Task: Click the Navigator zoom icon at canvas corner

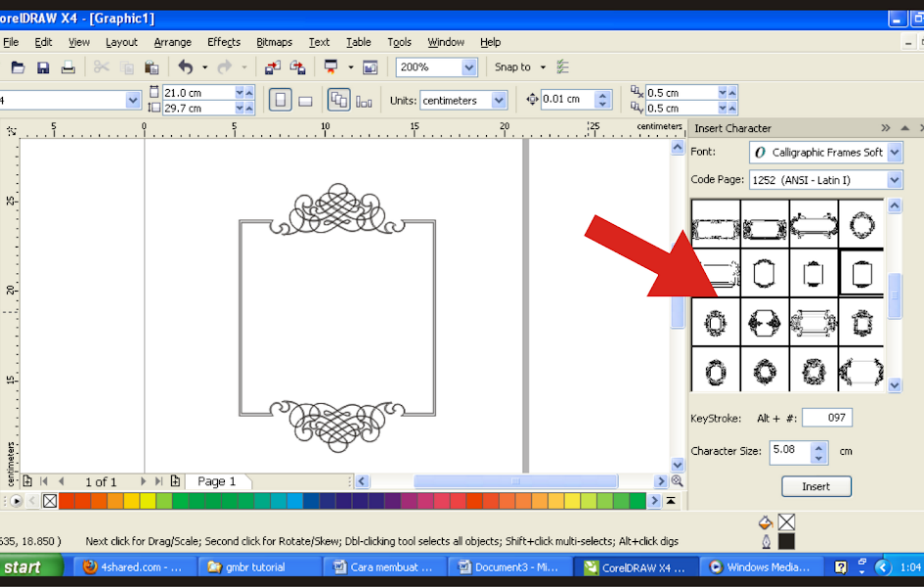Action: tap(677, 481)
